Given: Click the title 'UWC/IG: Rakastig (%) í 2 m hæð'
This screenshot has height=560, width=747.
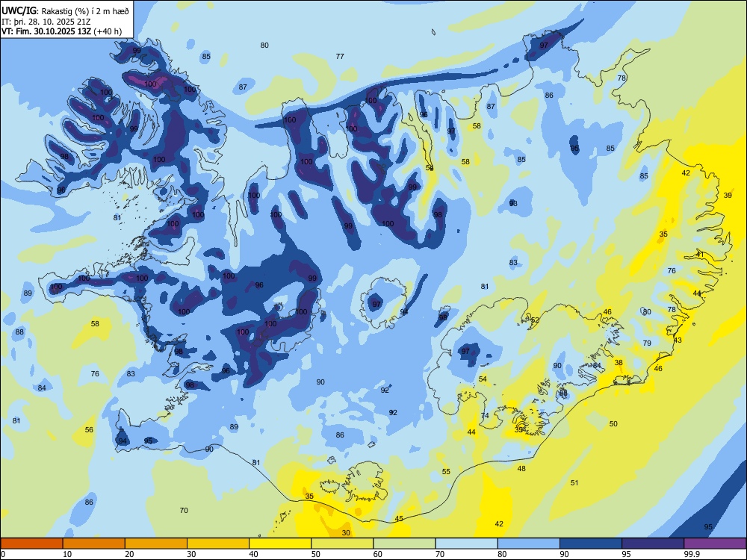Looking at the screenshot, I should 65,11.
